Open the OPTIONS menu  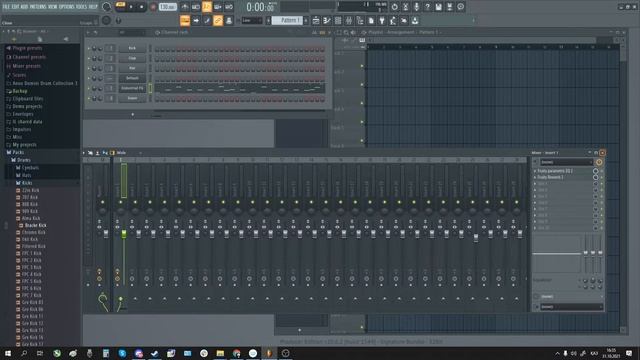67,7
